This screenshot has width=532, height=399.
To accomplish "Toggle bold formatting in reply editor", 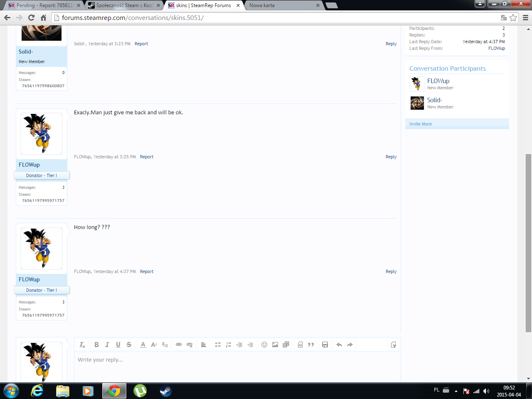I will (x=96, y=345).
